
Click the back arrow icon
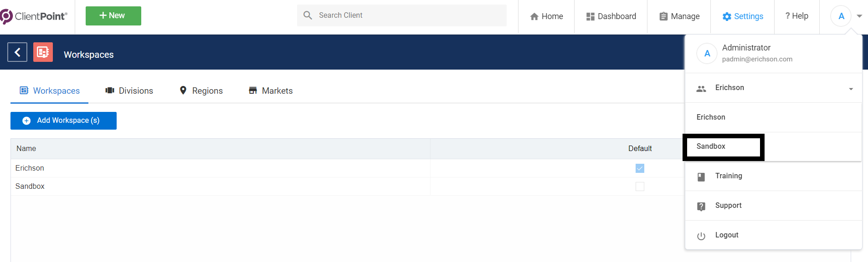(17, 52)
